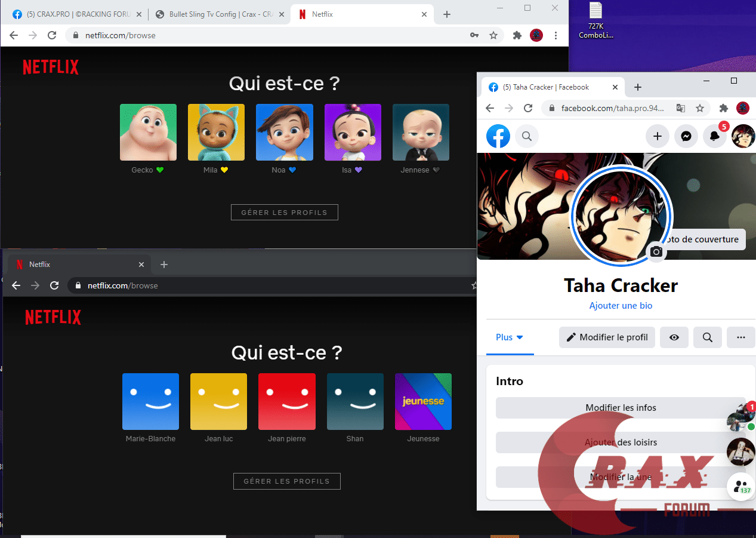This screenshot has height=538, width=756.
Task: Open the Chrome profile avatar in top window
Action: (536, 35)
